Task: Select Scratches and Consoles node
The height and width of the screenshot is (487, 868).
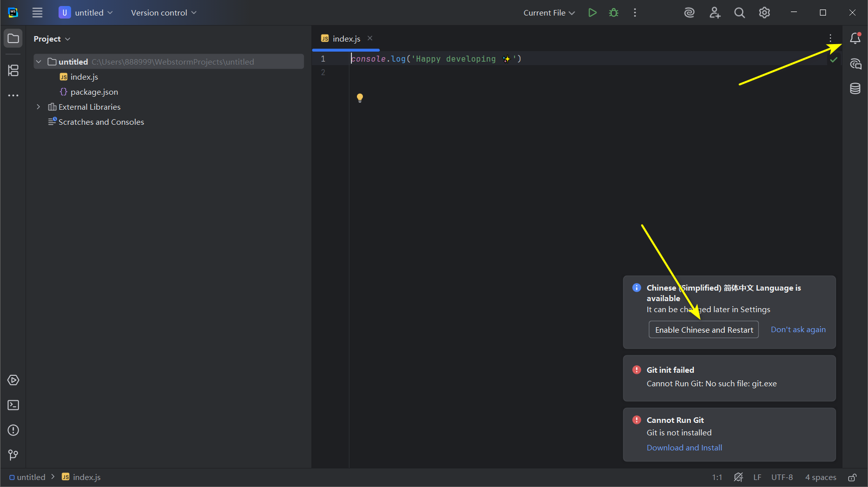Action: pos(101,122)
